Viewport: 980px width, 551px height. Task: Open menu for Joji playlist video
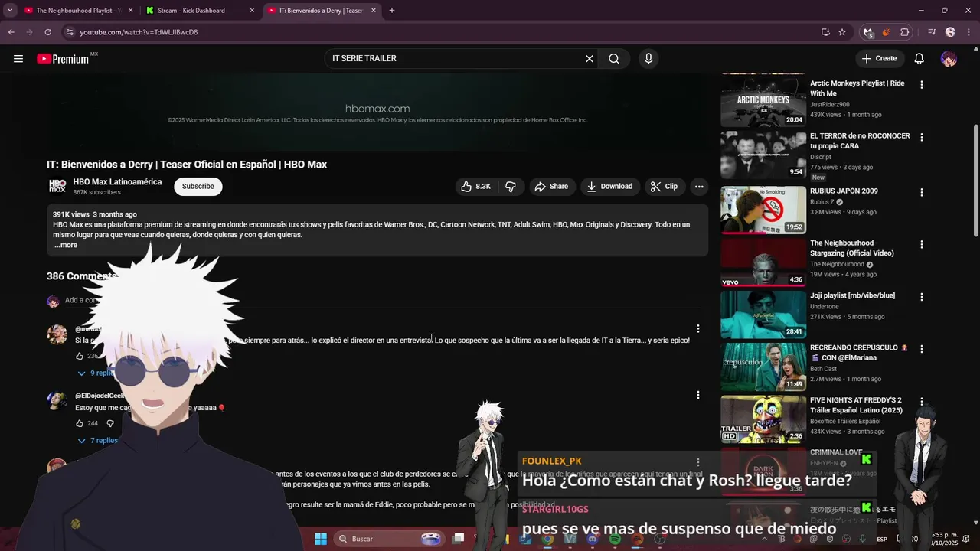[x=922, y=296]
